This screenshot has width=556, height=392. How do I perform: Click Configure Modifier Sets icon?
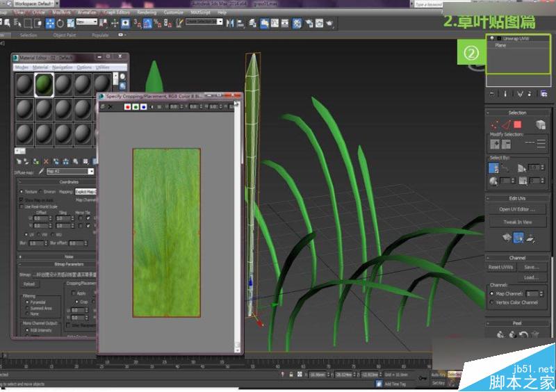click(544, 94)
